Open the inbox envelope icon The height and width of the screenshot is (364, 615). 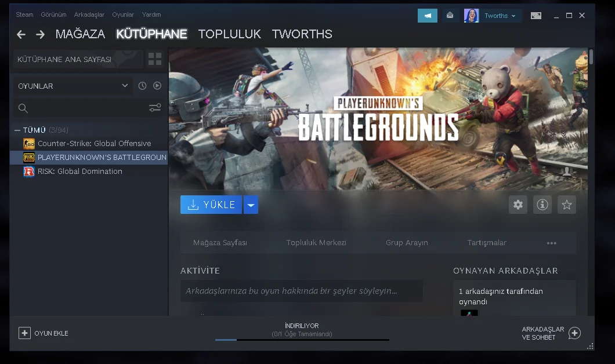tap(450, 15)
